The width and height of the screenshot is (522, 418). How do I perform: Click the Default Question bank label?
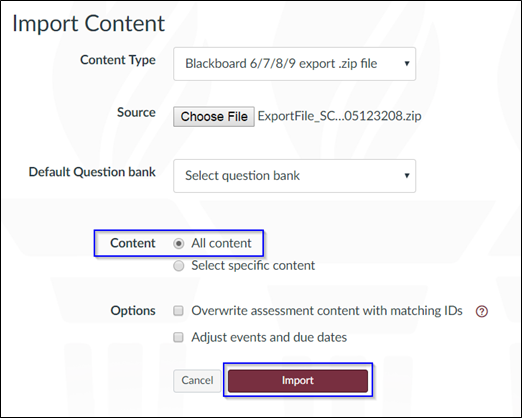pos(92,172)
